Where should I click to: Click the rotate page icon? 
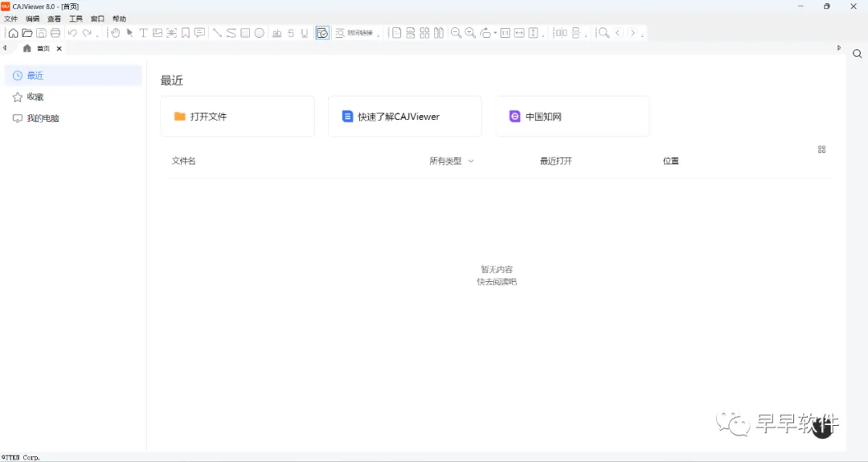485,33
